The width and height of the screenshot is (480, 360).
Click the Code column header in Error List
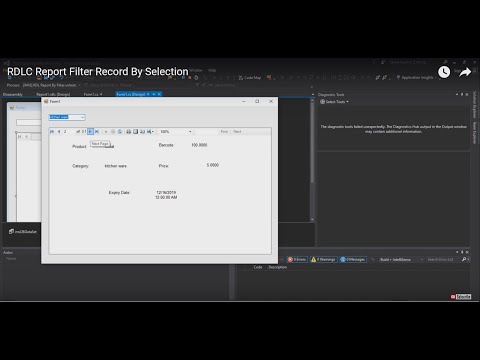258,267
